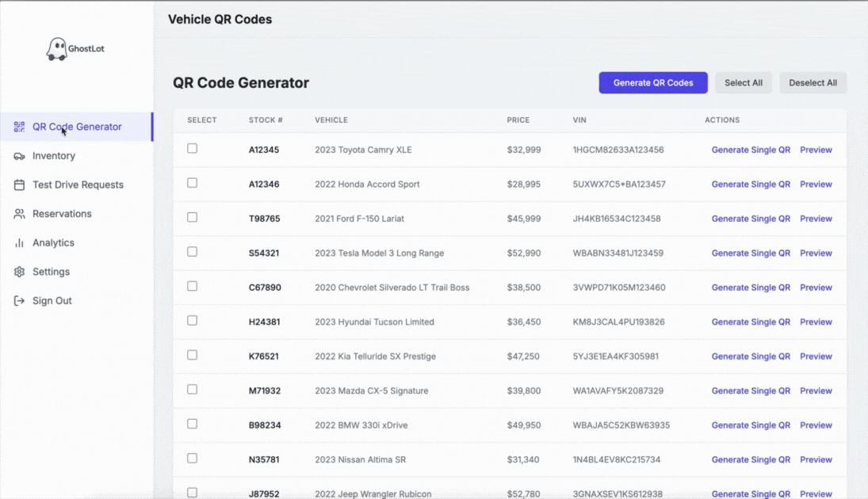Viewport: 868px width, 499px height.
Task: Open Reservations via the people icon
Action: coord(19,213)
